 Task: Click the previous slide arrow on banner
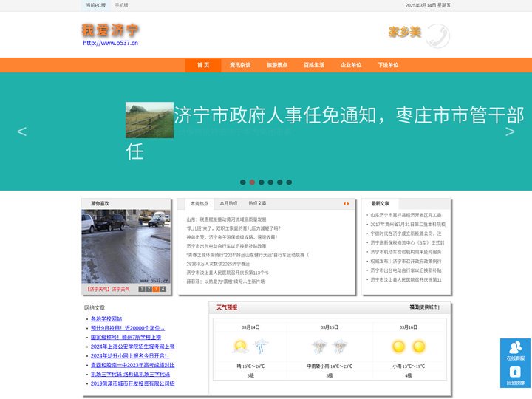coord(21,132)
